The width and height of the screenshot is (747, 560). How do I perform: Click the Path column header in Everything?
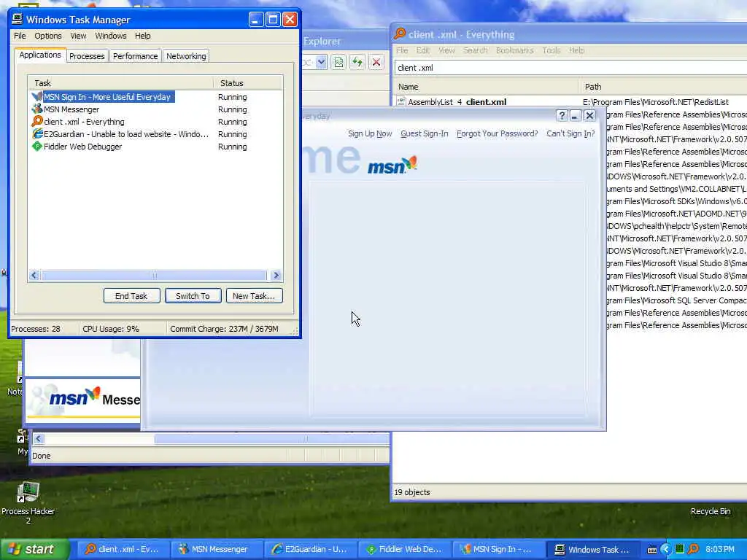click(663, 87)
